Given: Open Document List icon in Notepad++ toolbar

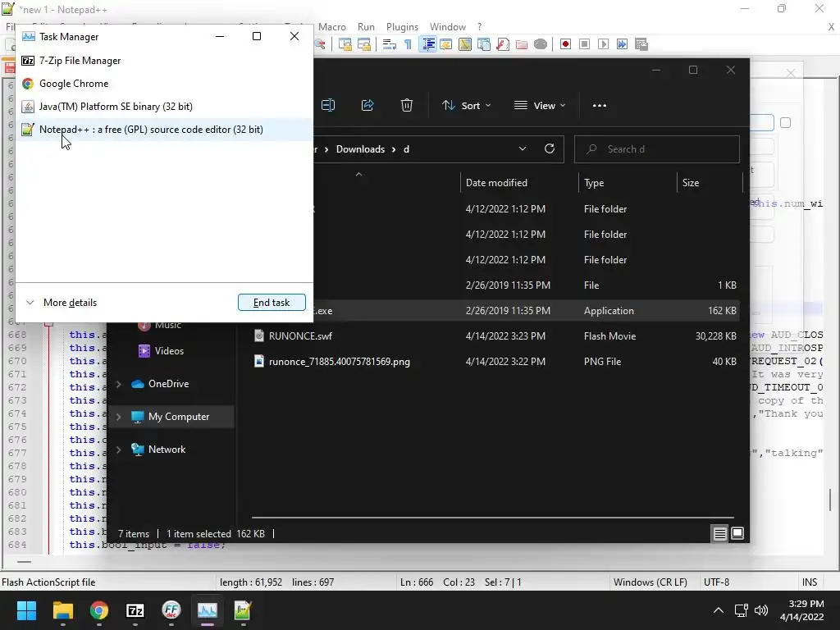Looking at the screenshot, I should (484, 44).
